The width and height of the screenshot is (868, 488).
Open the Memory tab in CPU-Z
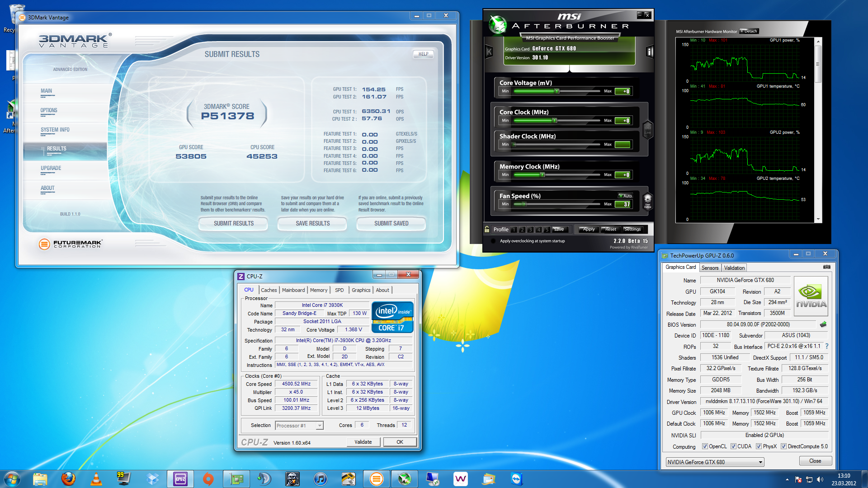(x=319, y=290)
